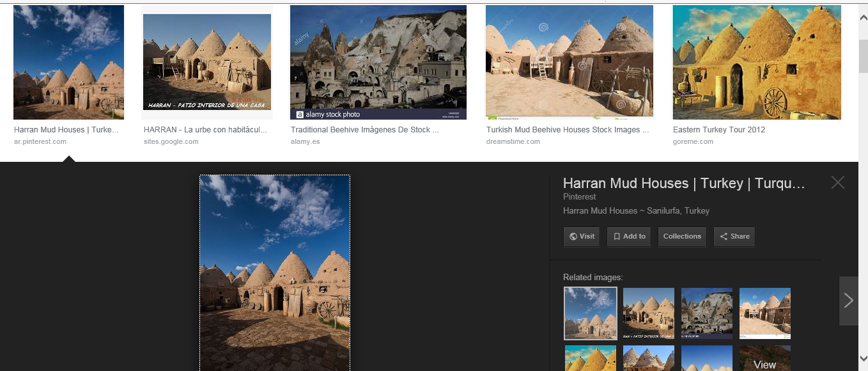Click the 'Turkish Mud Beehive Houses Stock Images' caption

coord(568,130)
